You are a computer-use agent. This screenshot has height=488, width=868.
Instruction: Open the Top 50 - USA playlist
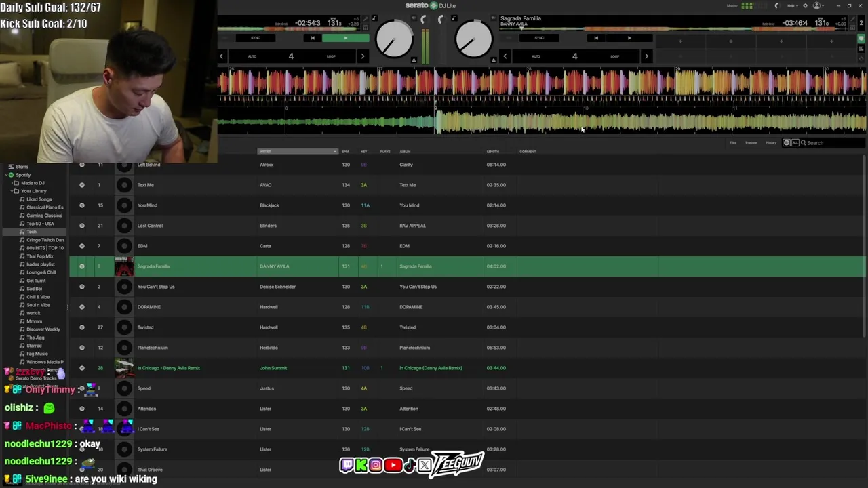(40, 224)
